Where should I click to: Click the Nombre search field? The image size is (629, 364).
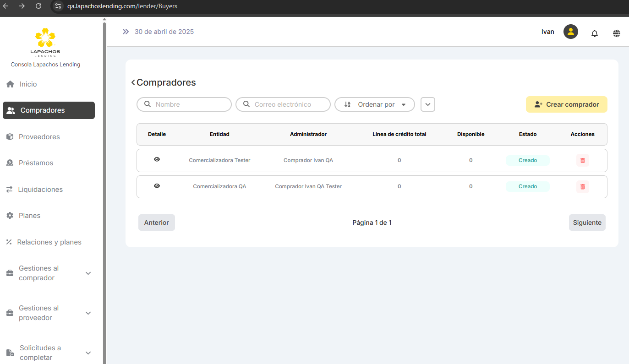(184, 104)
